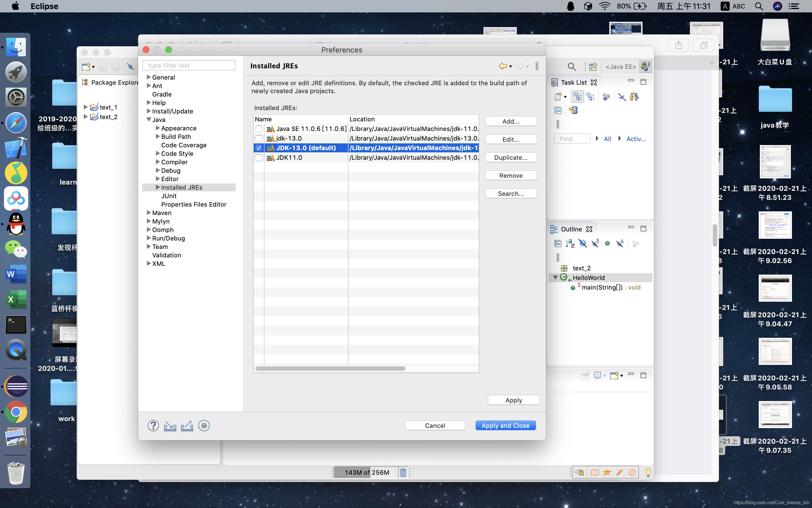Expand the General preferences node

click(x=148, y=77)
